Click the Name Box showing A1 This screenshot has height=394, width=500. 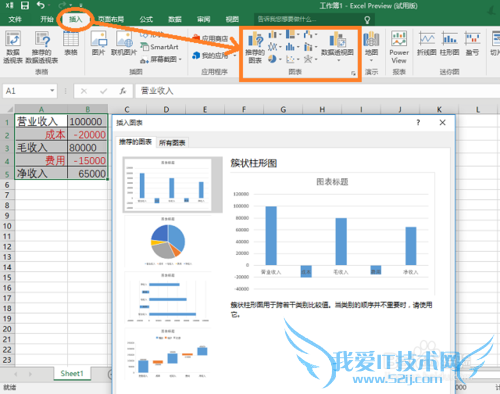pyautogui.click(x=26, y=91)
